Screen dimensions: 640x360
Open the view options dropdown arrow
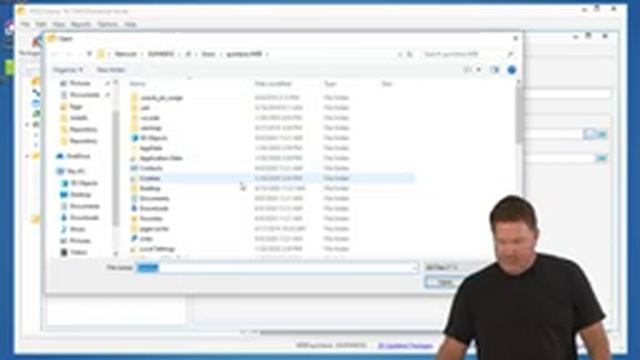click(479, 70)
